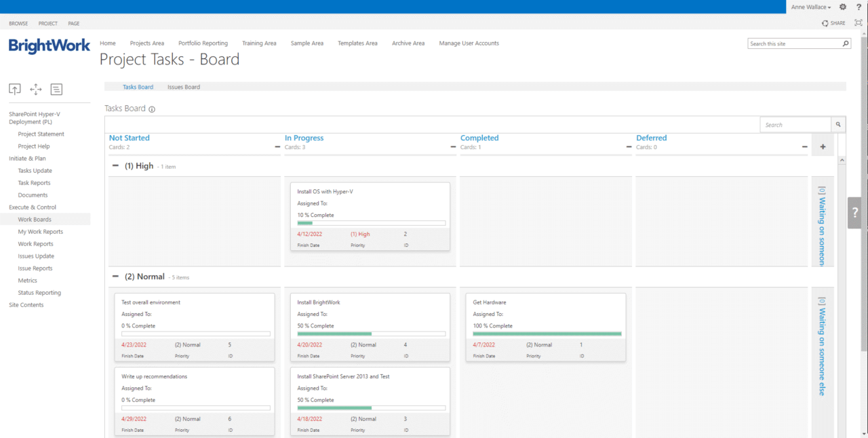
Task: Click the export/share board icon above the sidebar
Action: tap(15, 89)
